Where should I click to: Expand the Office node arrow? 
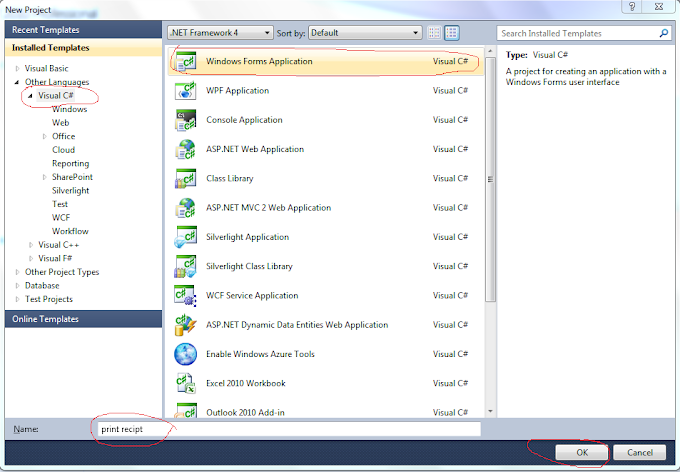coord(44,136)
